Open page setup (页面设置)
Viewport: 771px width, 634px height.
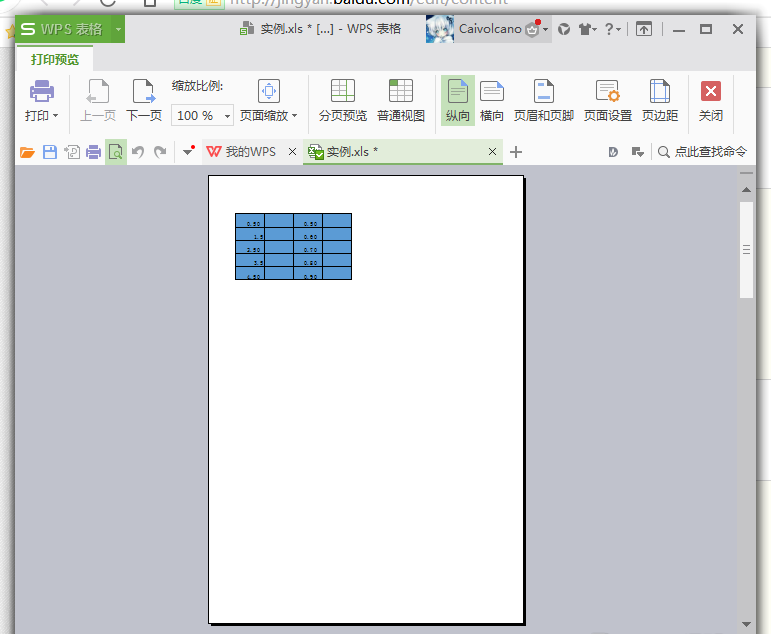click(x=608, y=101)
